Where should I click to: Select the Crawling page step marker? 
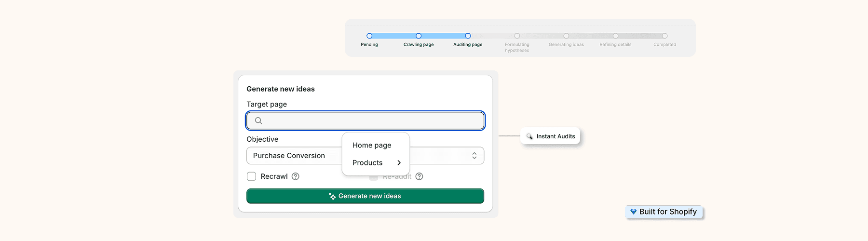[x=419, y=36]
